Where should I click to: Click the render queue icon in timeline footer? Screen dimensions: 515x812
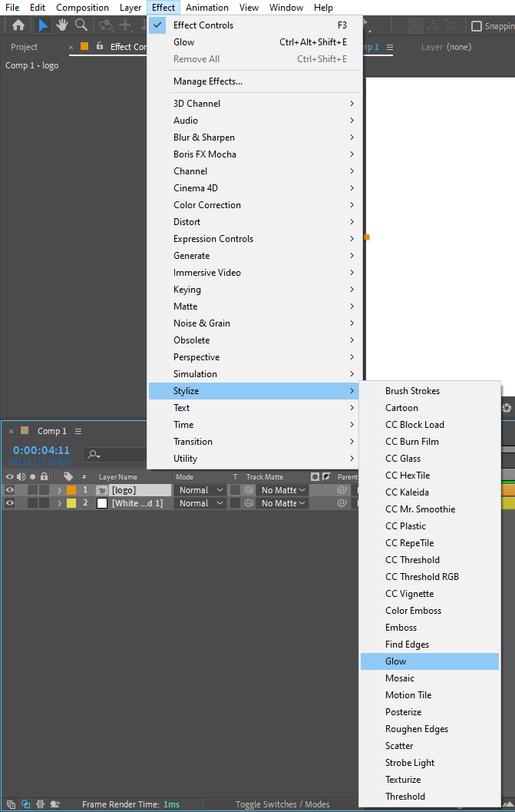(10, 804)
